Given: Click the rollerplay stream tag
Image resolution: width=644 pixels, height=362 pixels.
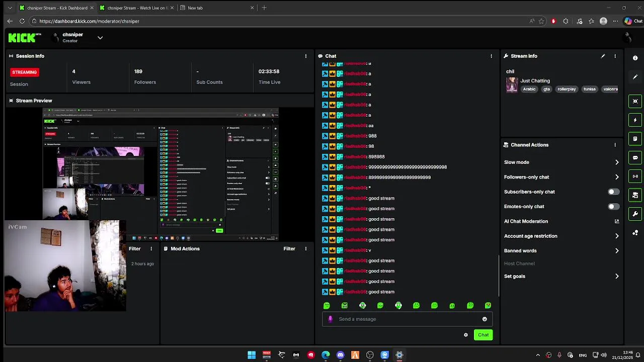Looking at the screenshot, I should coord(567,89).
